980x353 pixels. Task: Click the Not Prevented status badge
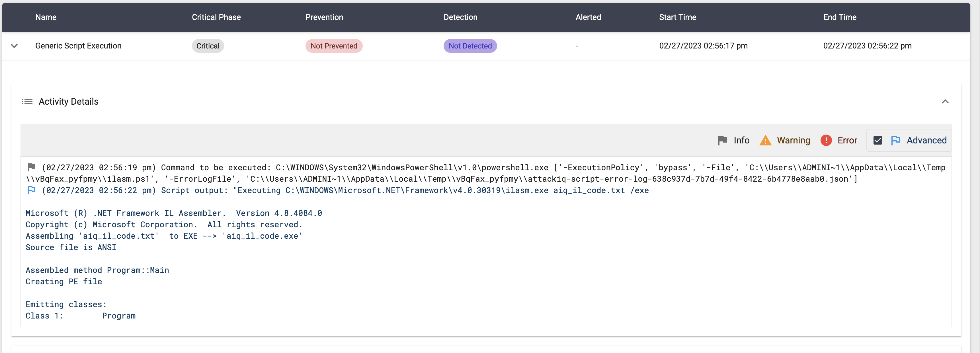click(334, 46)
